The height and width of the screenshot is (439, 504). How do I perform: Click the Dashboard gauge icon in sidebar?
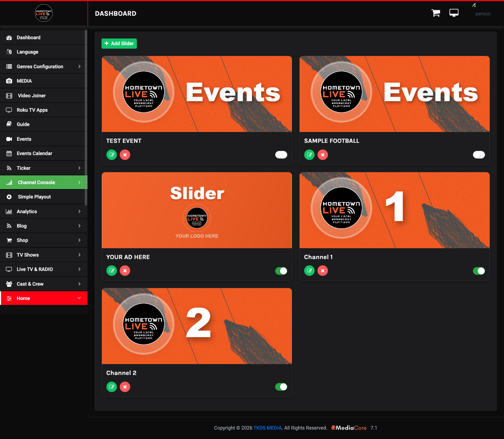(9, 37)
